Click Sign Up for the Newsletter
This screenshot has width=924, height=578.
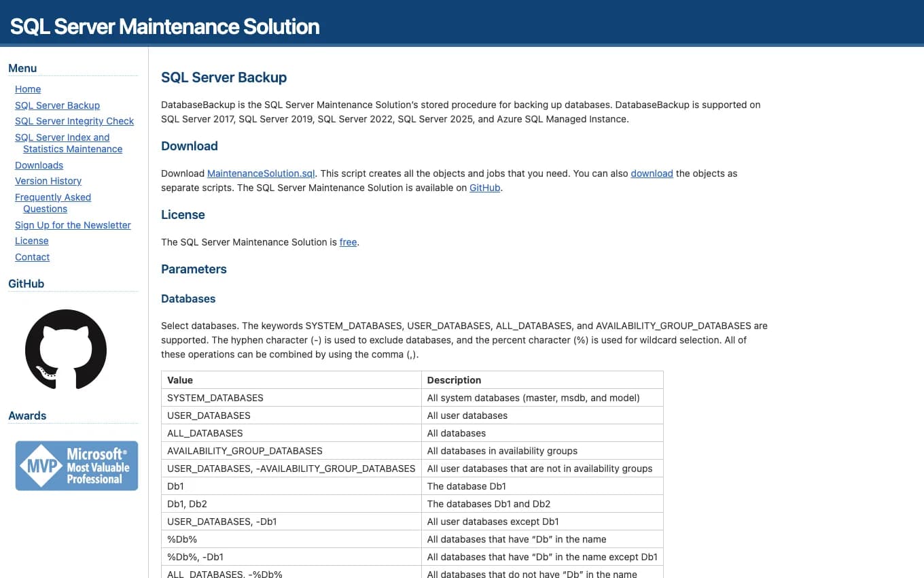click(x=73, y=225)
